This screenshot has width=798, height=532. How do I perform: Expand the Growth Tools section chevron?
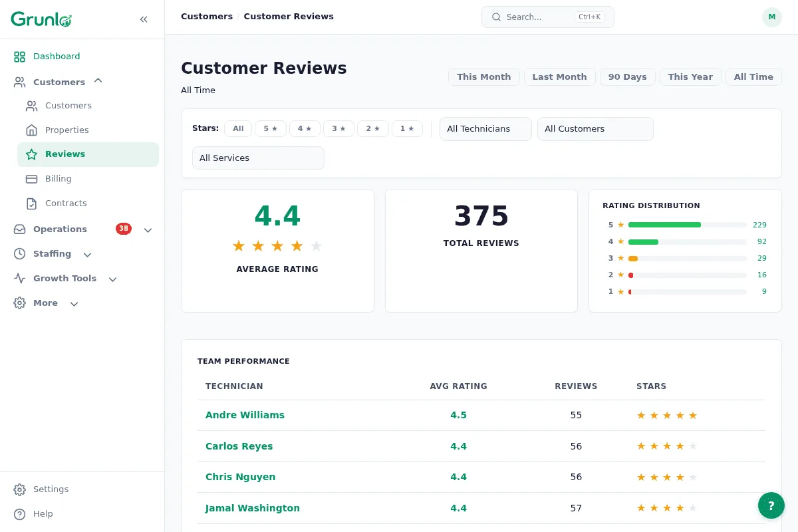point(112,279)
